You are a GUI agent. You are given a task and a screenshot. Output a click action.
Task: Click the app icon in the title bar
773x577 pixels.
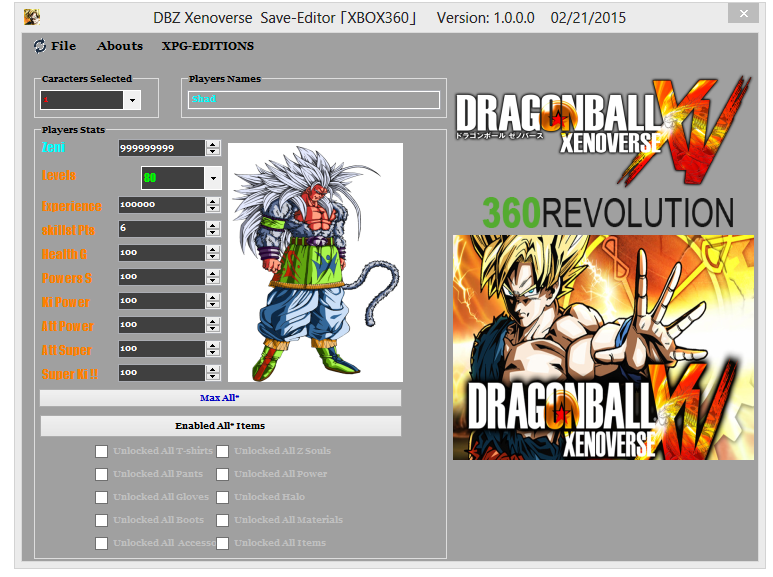pyautogui.click(x=32, y=17)
